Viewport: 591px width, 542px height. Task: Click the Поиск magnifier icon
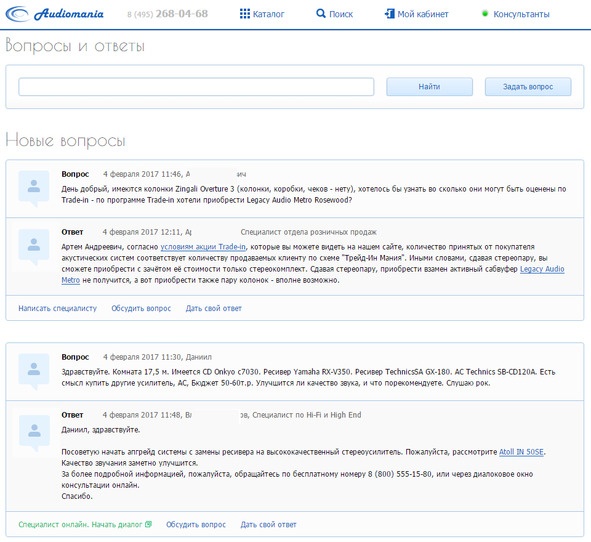321,14
